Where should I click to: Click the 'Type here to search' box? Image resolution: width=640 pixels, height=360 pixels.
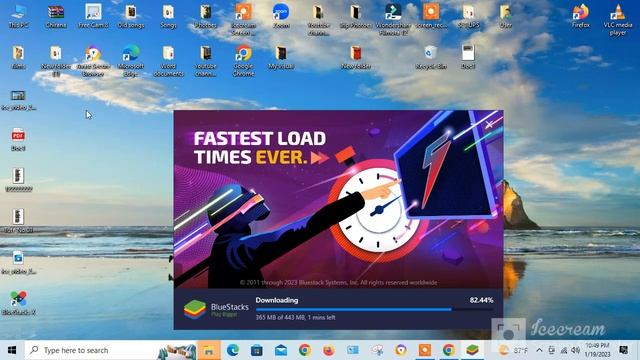point(111,350)
